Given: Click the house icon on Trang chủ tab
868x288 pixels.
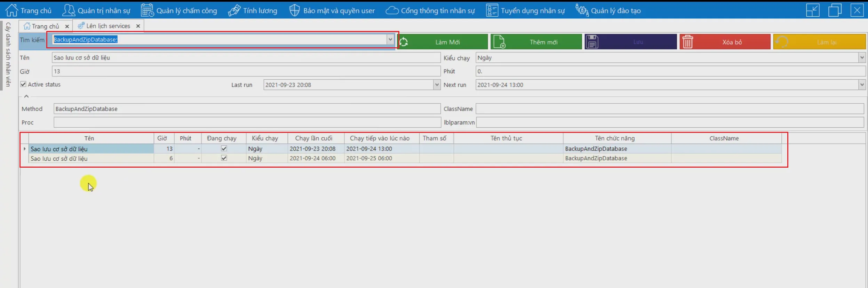Looking at the screenshot, I should point(27,26).
